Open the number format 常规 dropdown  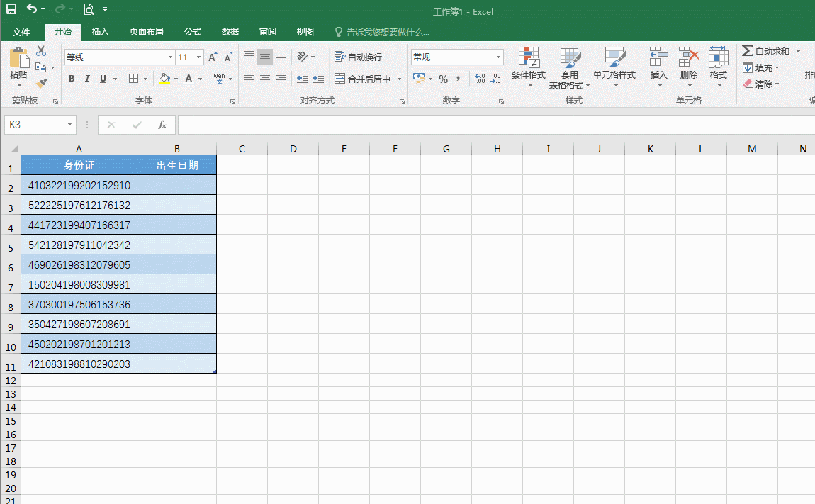tap(498, 57)
